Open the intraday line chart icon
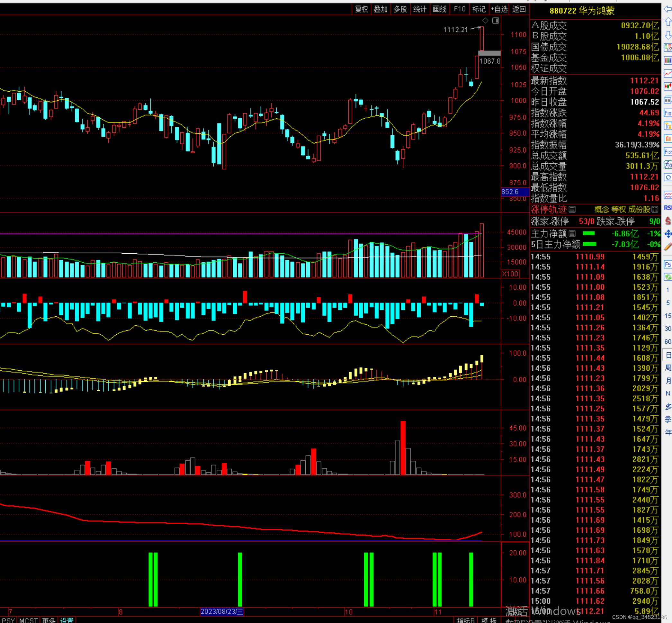The height and width of the screenshot is (623, 672). click(x=668, y=74)
